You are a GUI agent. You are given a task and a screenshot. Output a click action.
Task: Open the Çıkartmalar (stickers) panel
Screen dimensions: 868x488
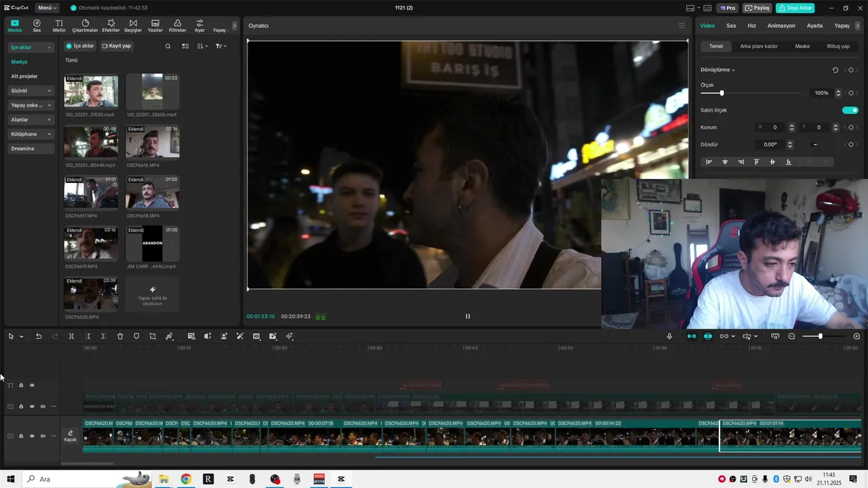click(x=85, y=26)
